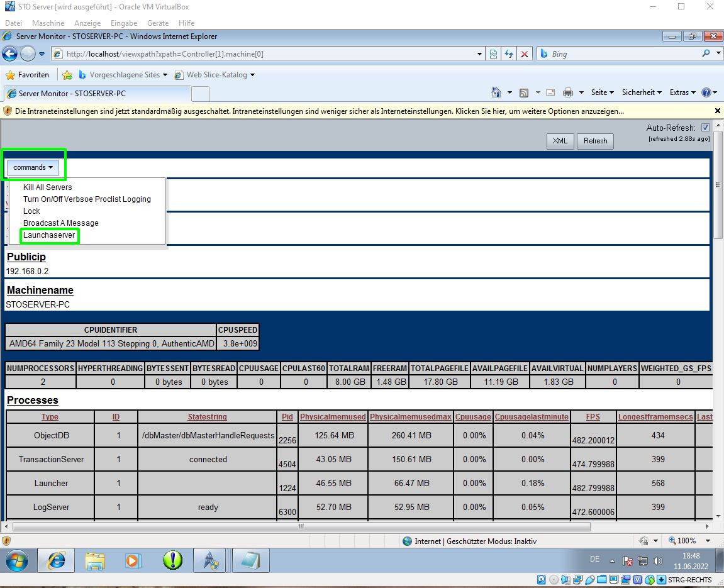Select Turn On/Off Verbsoe Proclist Logging

(x=87, y=199)
